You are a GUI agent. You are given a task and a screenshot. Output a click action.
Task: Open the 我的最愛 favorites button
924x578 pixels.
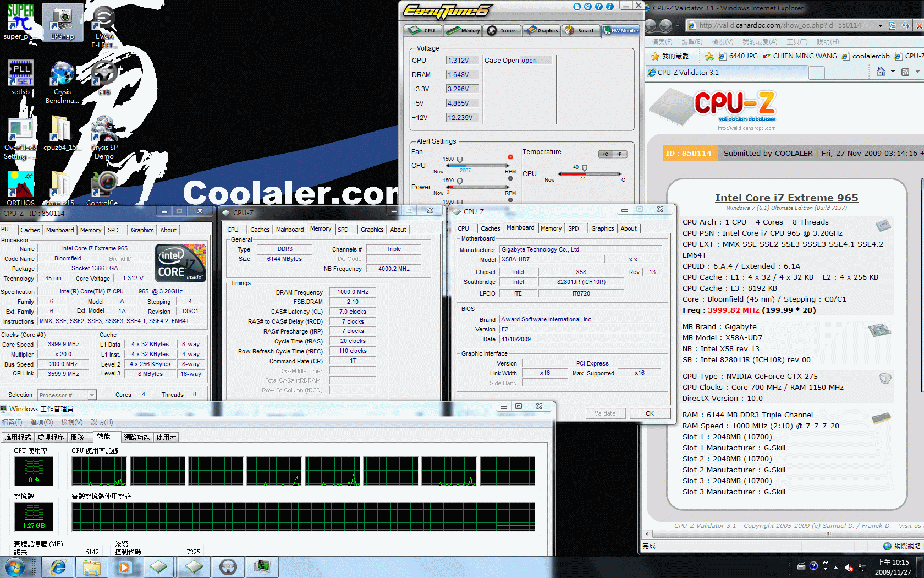click(669, 56)
